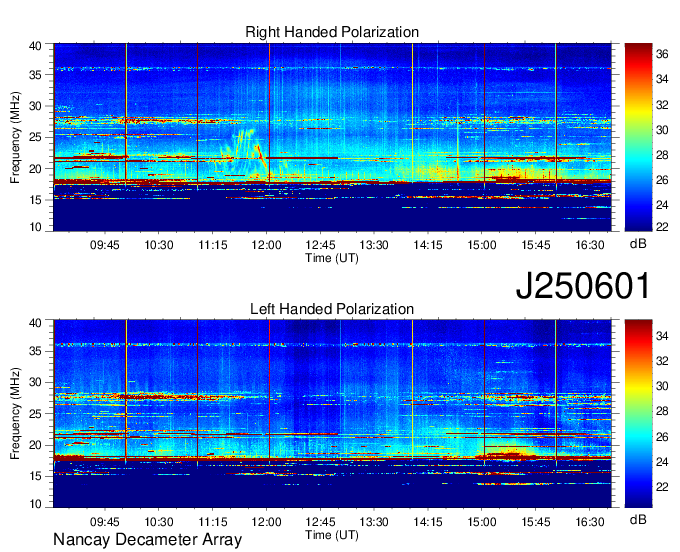The height and width of the screenshot is (552, 680).
Task: Click the 10 MHz frequency tick on the bottom plot
Action: pos(36,504)
